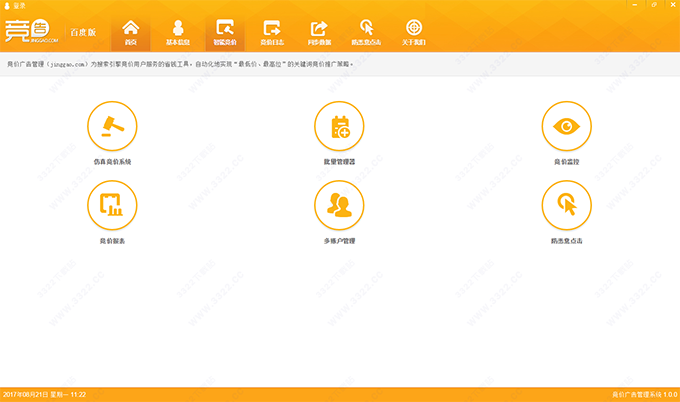Click the 竞价广告管理 description text line

click(180, 64)
